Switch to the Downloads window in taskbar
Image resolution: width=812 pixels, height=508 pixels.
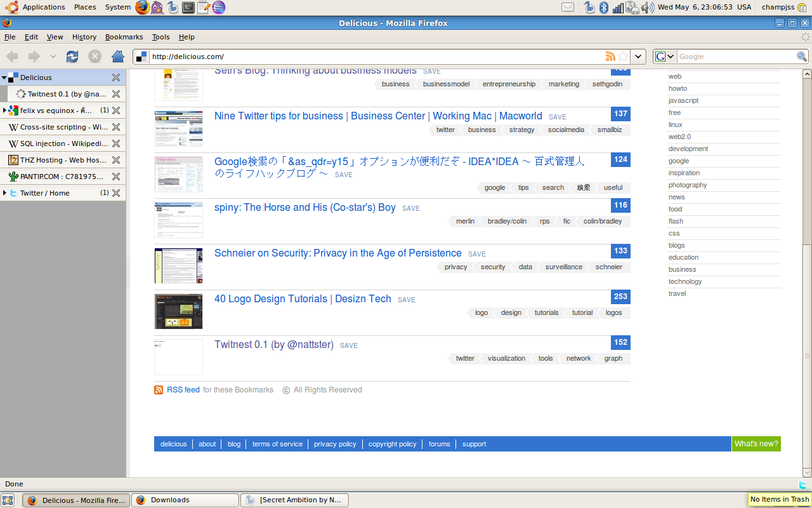click(x=185, y=500)
